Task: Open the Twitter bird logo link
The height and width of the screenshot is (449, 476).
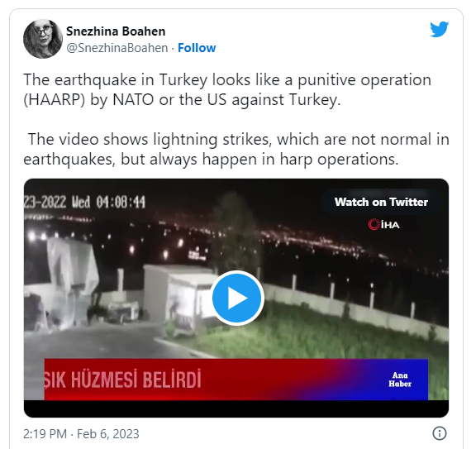Action: (x=440, y=29)
